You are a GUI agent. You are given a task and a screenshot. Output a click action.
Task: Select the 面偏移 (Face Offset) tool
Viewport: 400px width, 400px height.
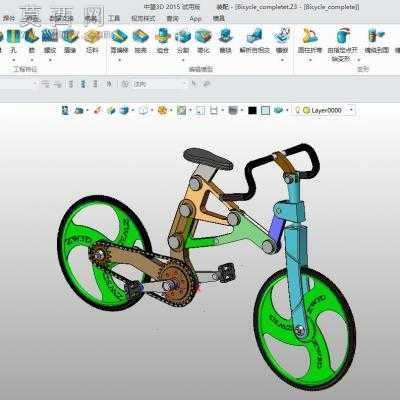tap(119, 41)
